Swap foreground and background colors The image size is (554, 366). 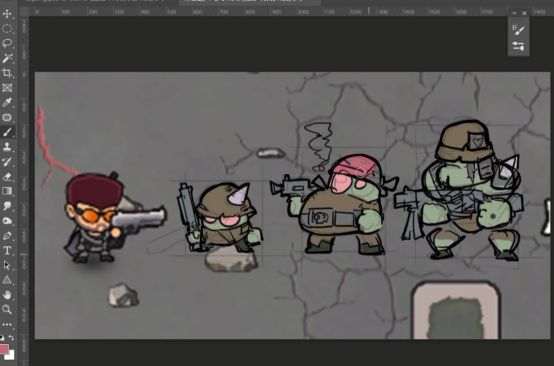[x=11, y=338]
